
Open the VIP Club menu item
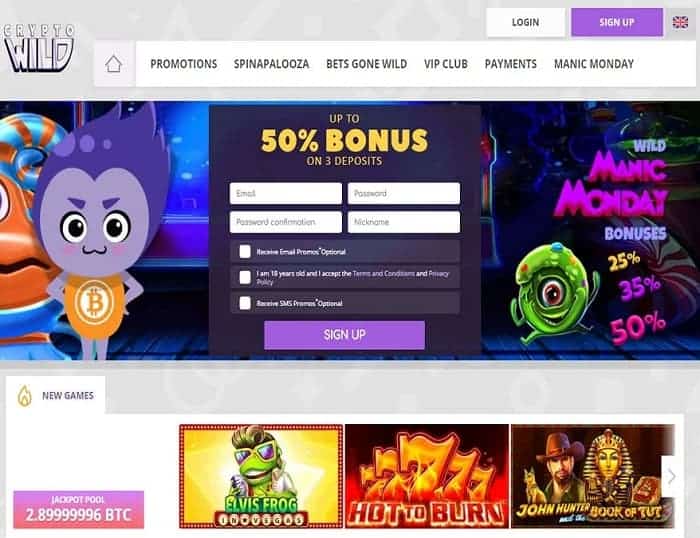tap(446, 64)
